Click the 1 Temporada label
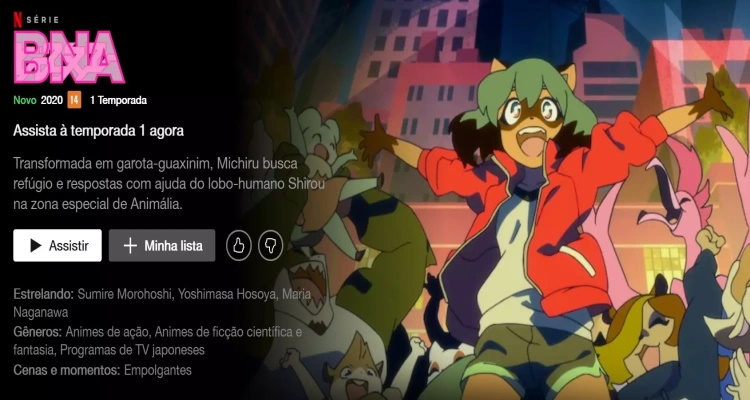 tap(118, 100)
